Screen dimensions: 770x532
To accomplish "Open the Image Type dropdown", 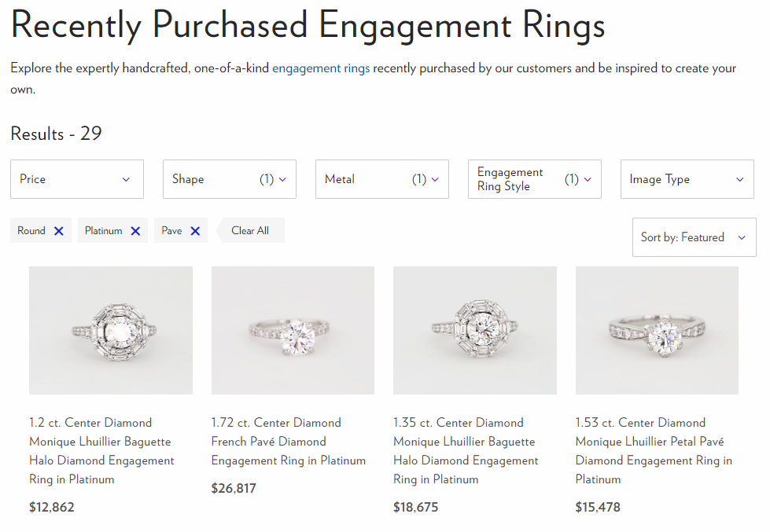I will (687, 179).
